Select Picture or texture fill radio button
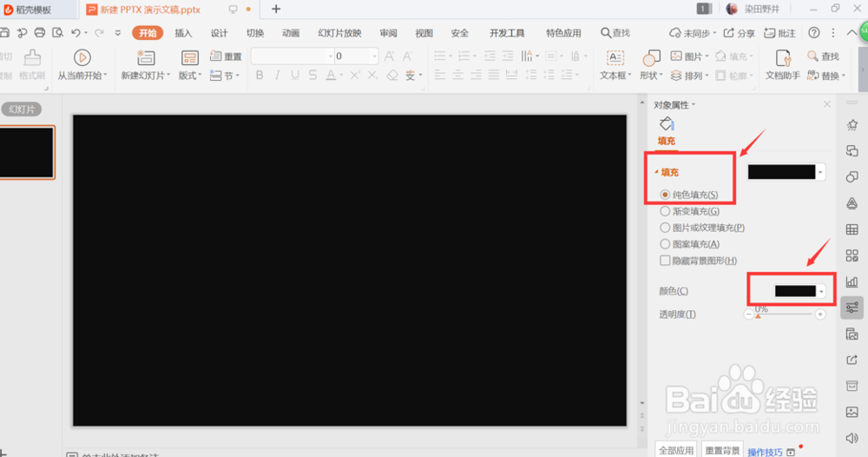 tap(665, 228)
